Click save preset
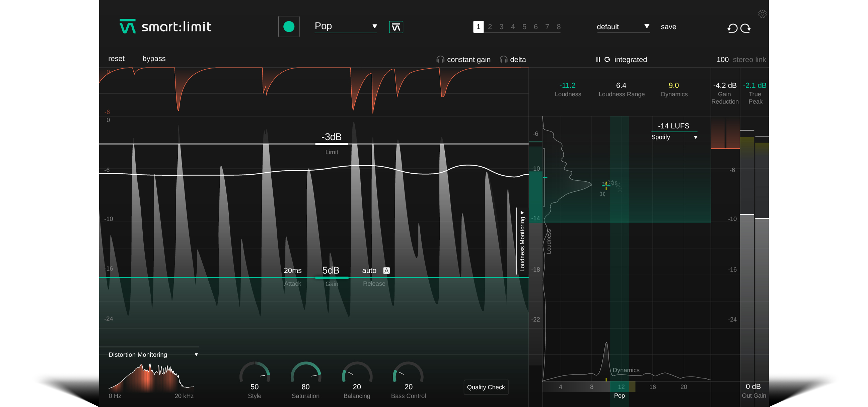The height and width of the screenshot is (407, 868). (x=668, y=27)
